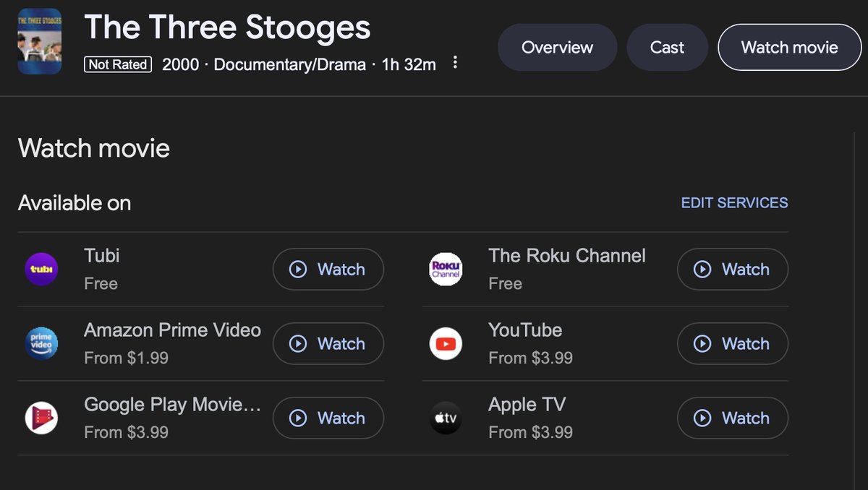This screenshot has height=490, width=868.
Task: Click the Amazon Prime Video logo icon
Action: [41, 344]
